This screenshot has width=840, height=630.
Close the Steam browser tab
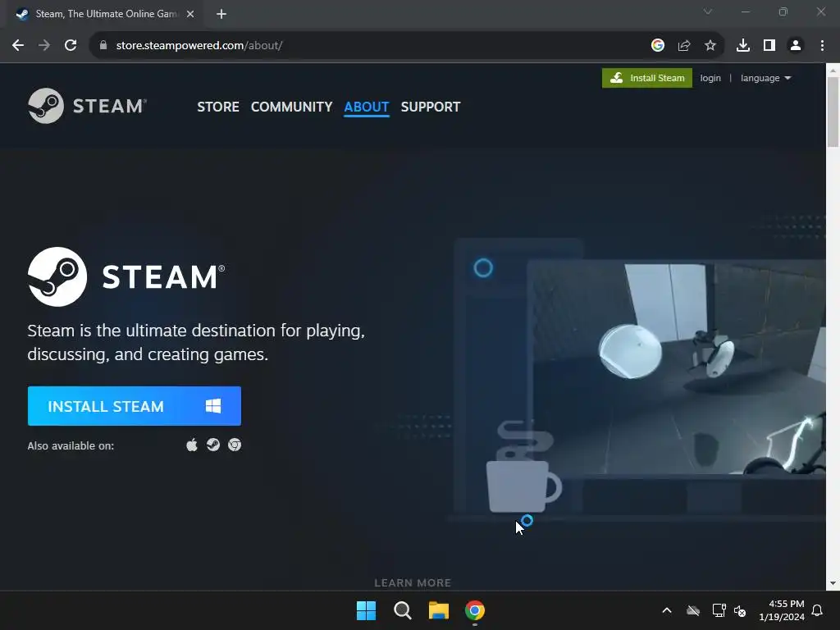click(190, 14)
